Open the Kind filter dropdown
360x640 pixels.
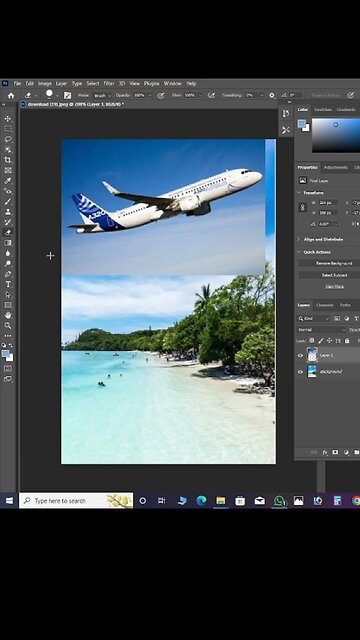click(x=313, y=318)
